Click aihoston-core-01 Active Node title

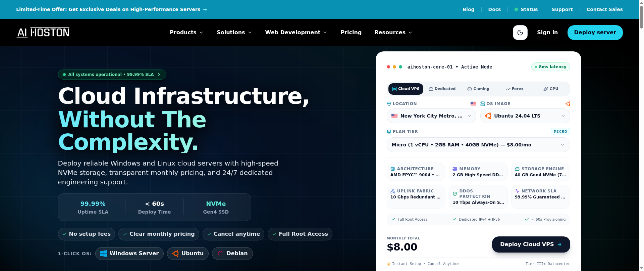click(x=450, y=67)
